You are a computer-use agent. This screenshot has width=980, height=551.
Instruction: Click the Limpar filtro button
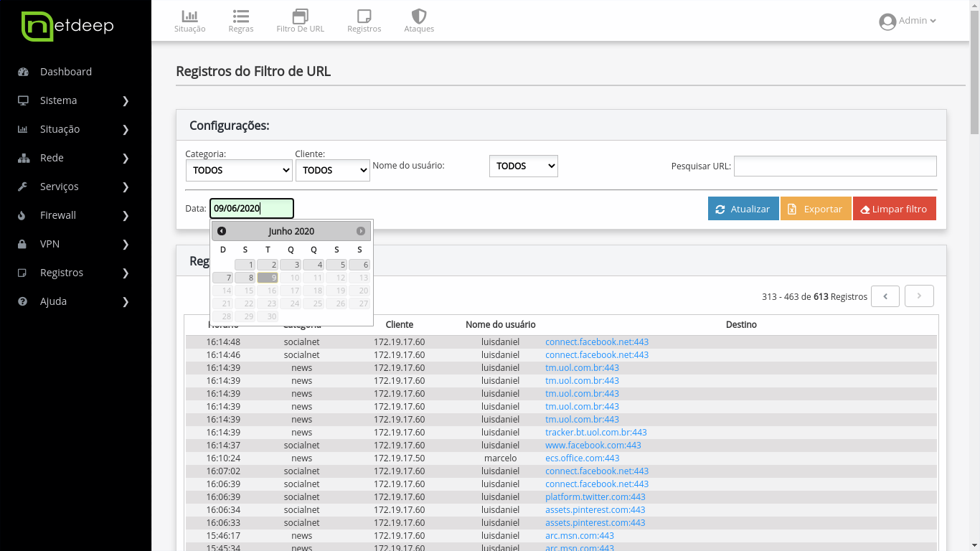[894, 209]
